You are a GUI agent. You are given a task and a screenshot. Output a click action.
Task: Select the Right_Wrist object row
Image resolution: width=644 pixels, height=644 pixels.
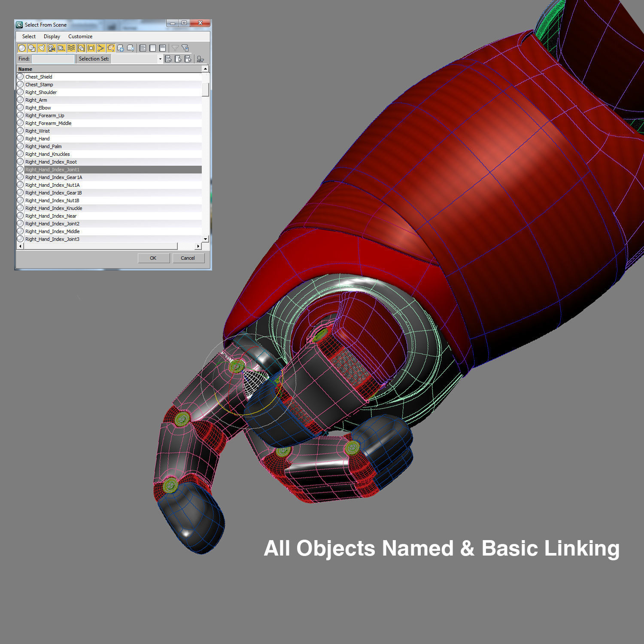(109, 131)
